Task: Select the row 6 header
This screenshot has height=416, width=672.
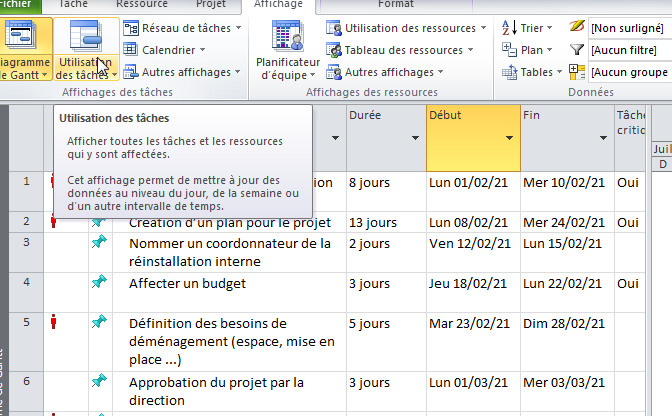Action: (26, 381)
